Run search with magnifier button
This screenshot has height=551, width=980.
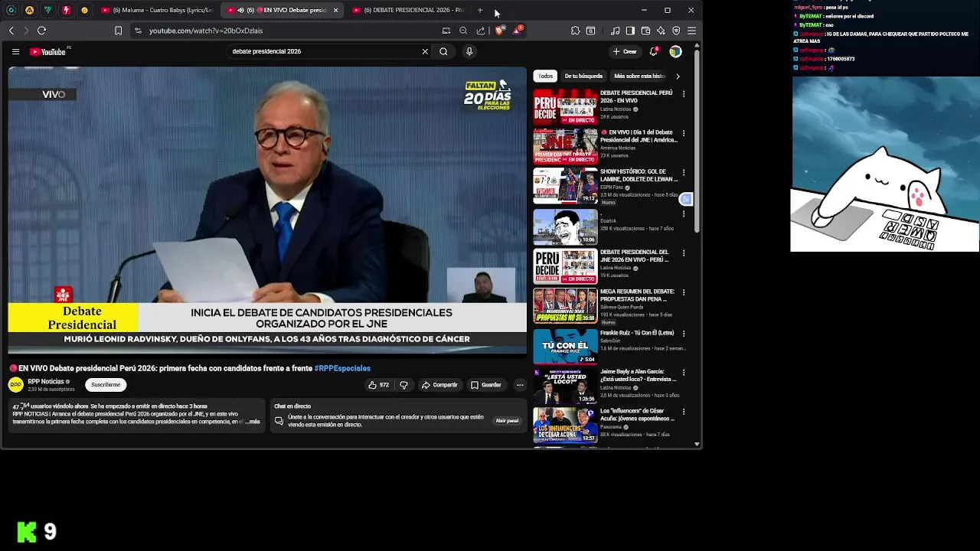tap(443, 51)
